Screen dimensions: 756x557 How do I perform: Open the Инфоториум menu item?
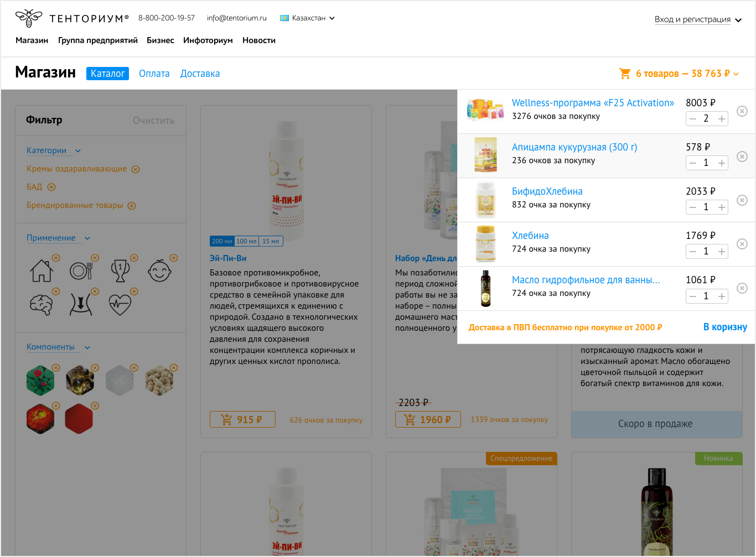(x=208, y=40)
